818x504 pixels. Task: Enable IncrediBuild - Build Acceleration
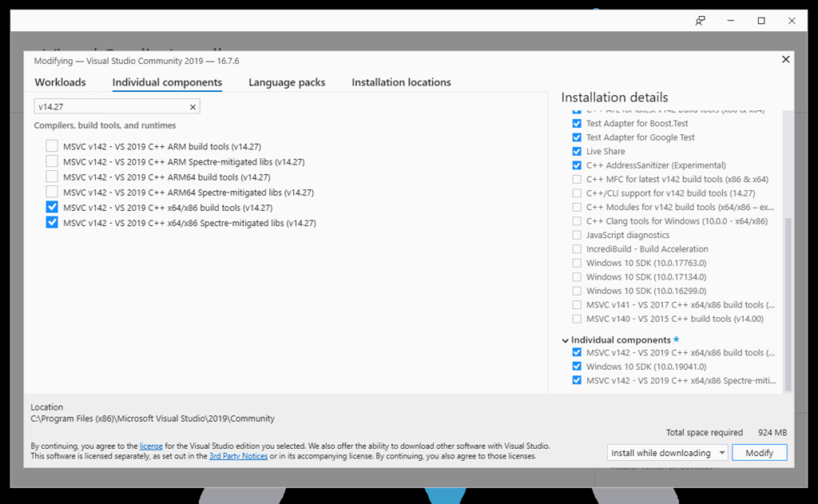click(x=577, y=248)
